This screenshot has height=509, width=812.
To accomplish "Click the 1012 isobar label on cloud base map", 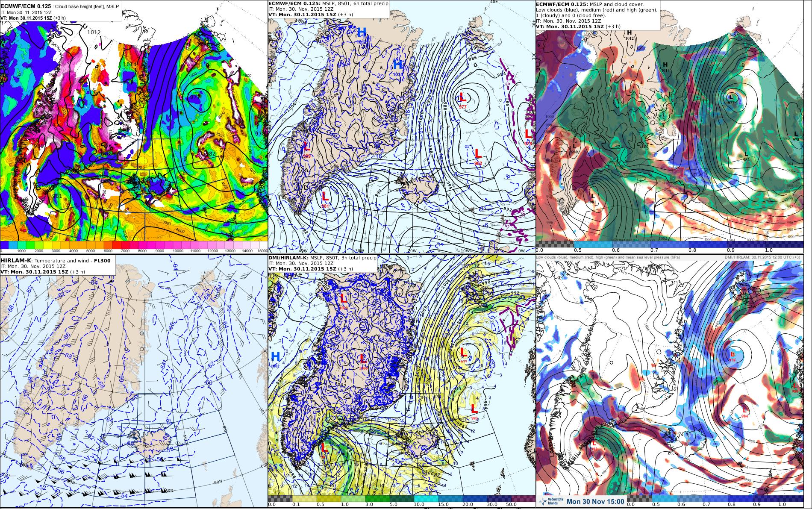I will click(94, 32).
